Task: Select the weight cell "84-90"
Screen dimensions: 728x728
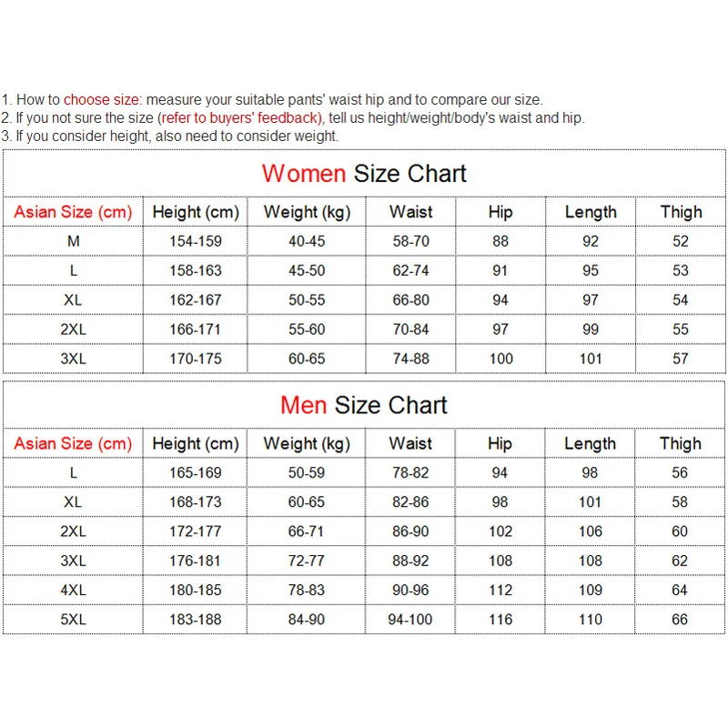Action: pyautogui.click(x=307, y=619)
